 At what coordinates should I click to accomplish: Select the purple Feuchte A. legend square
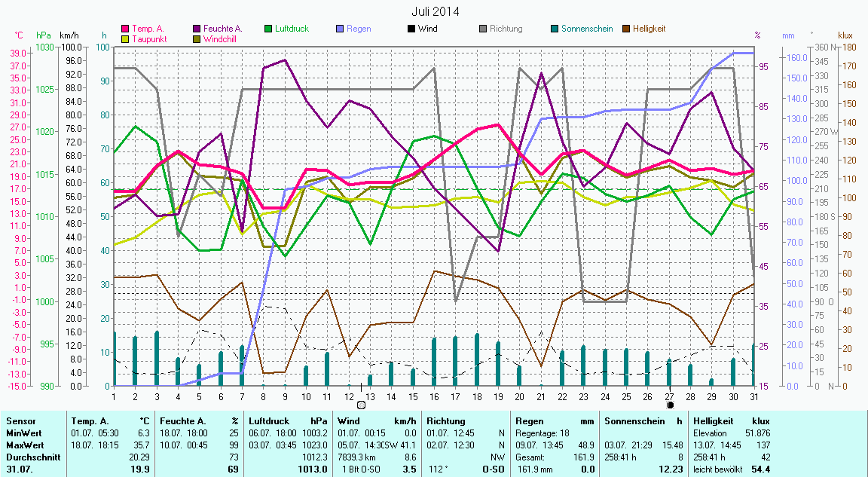(197, 29)
